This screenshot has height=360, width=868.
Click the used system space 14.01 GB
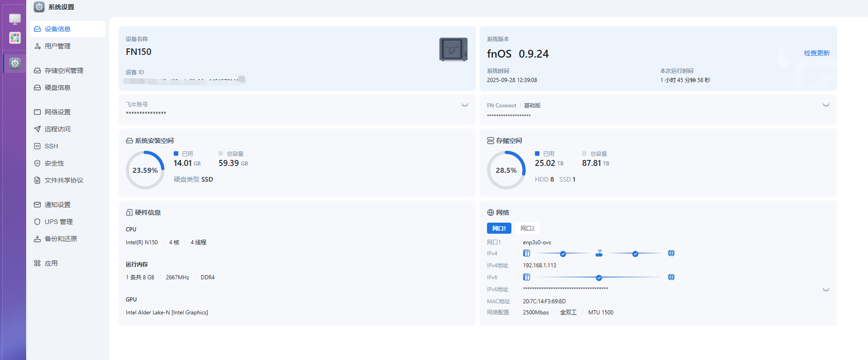click(187, 163)
